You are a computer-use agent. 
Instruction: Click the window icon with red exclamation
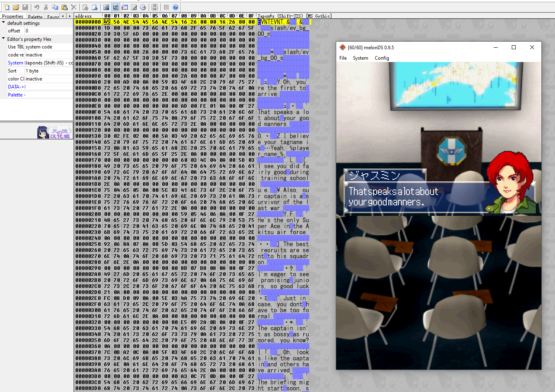pos(125,7)
